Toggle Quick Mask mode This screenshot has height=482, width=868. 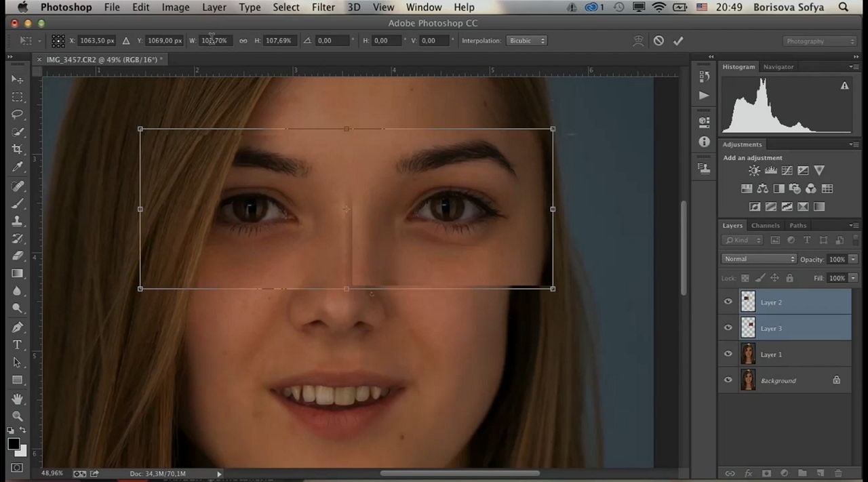coord(18,467)
